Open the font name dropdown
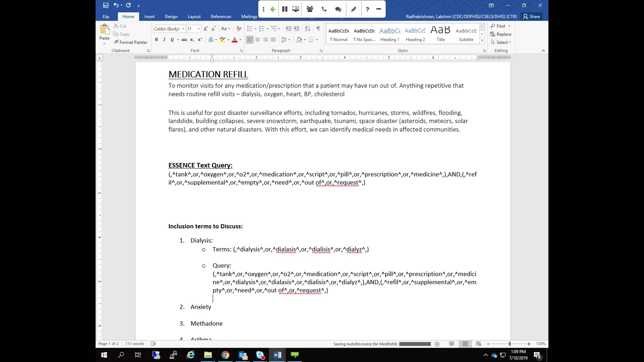This screenshot has height=362, width=644. pyautogui.click(x=183, y=29)
